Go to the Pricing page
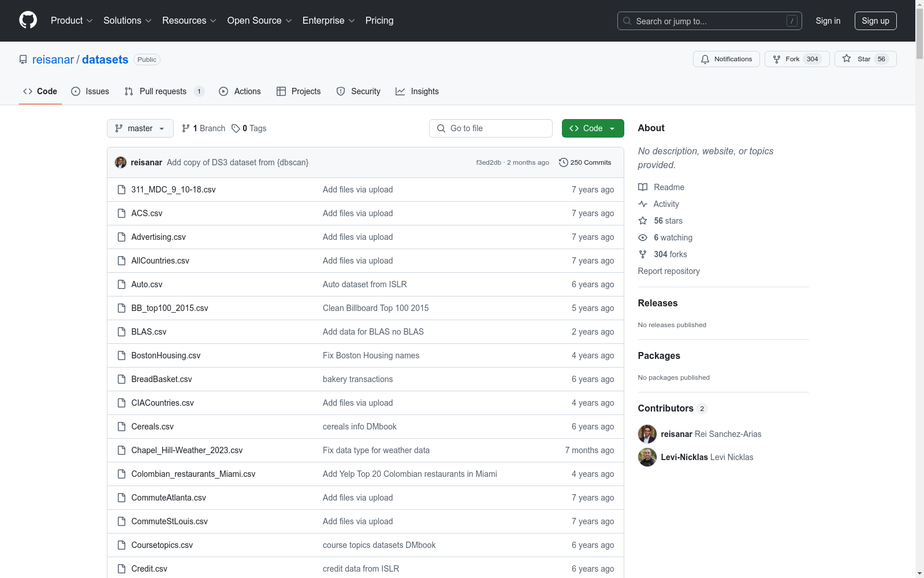 379,21
